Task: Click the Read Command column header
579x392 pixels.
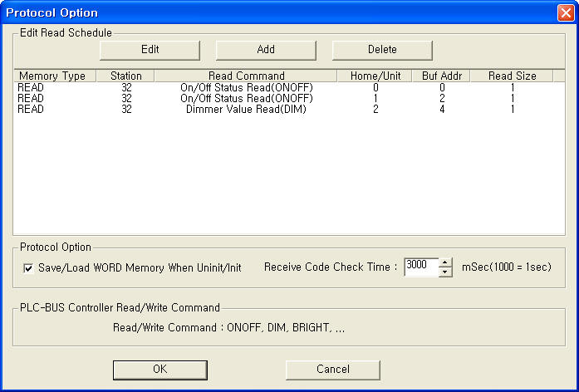Action: pos(246,76)
